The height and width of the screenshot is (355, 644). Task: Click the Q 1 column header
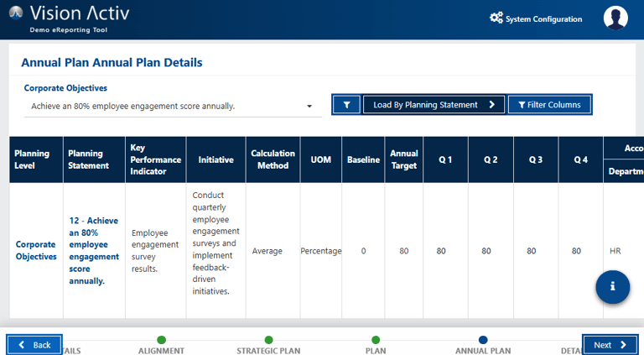point(445,159)
